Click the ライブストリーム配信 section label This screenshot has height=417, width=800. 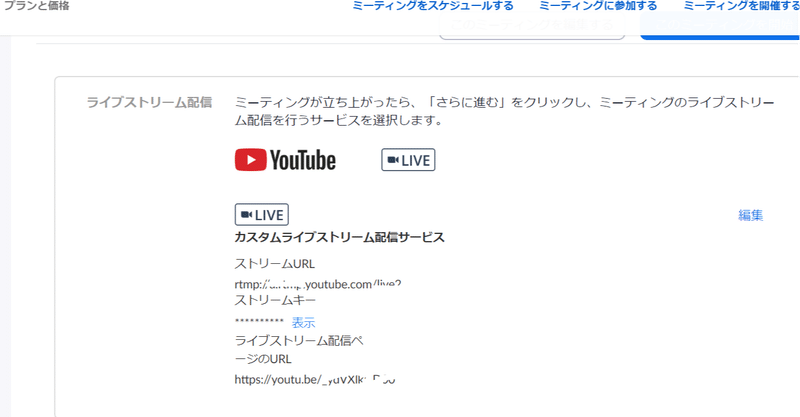[x=149, y=103]
